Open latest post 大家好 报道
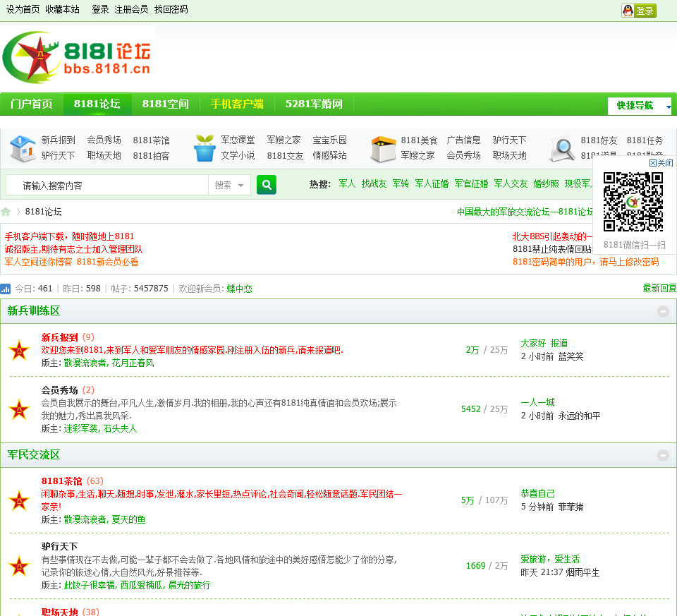This screenshot has height=616, width=677. pyautogui.click(x=544, y=344)
